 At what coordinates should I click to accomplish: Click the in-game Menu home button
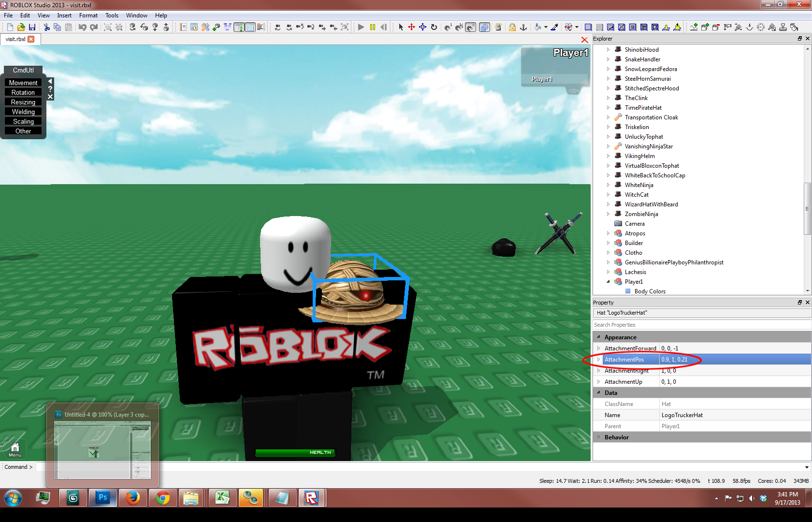[x=15, y=449]
